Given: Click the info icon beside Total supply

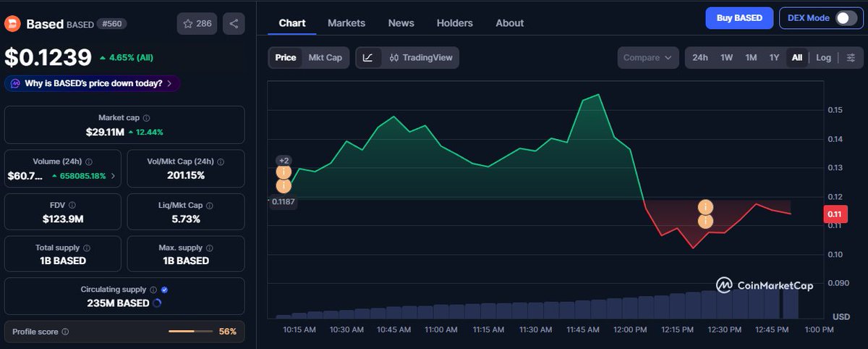Looking at the screenshot, I should [87, 248].
